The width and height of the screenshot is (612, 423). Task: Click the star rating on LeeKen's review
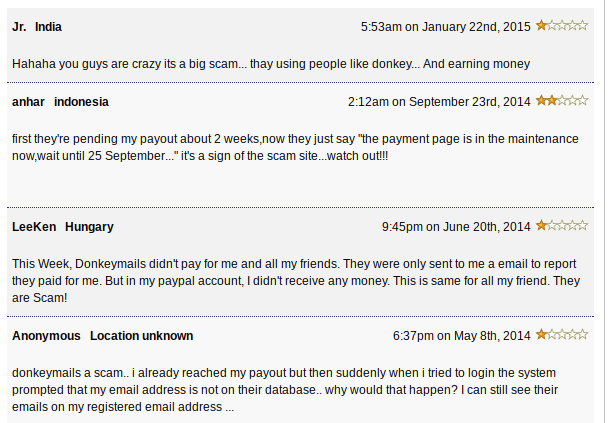tap(562, 226)
